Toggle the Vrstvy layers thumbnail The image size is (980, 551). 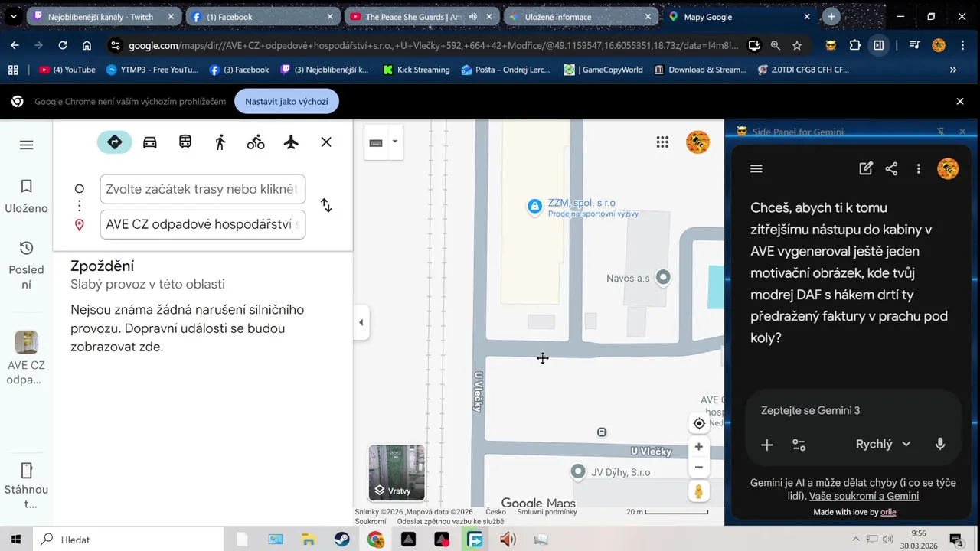click(397, 472)
